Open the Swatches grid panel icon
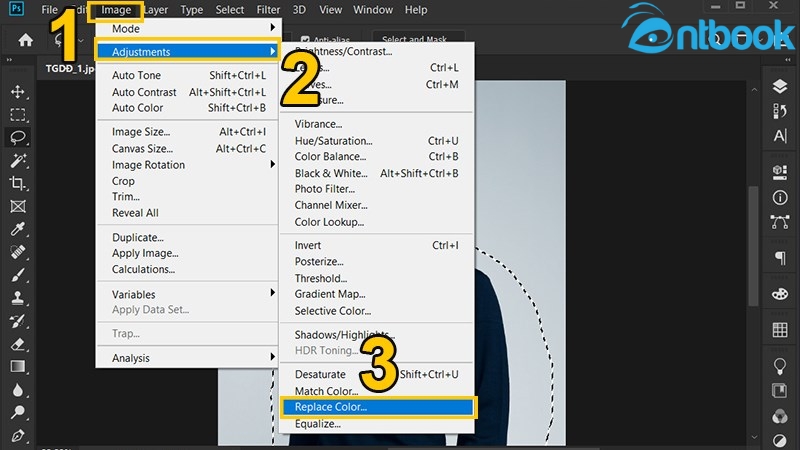The height and width of the screenshot is (450, 800). [780, 330]
